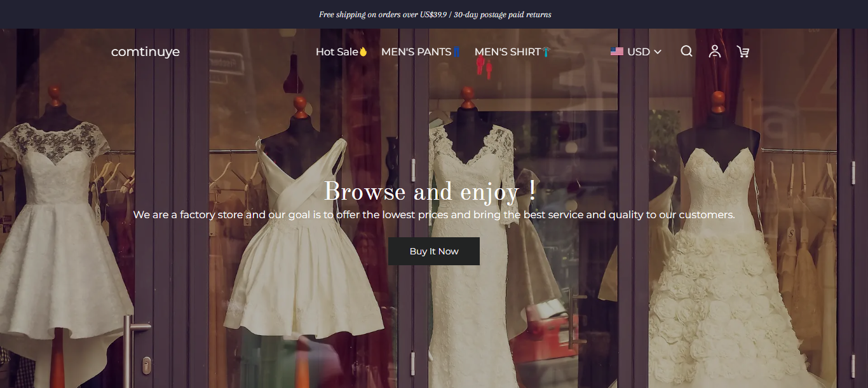The image size is (868, 388).
Task: Open the USD currency selector
Action: pos(638,52)
